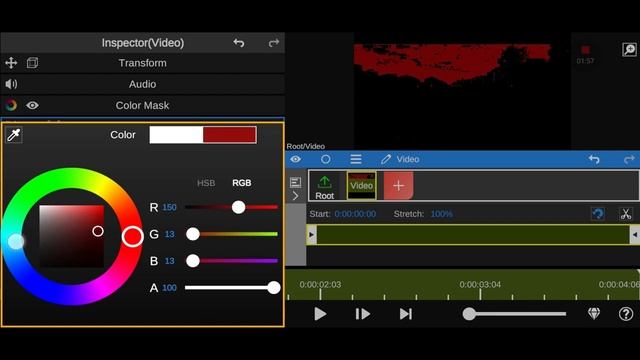Collapse the Color Mask section
Image resolution: width=640 pixels, height=360 pixels.
[x=142, y=105]
